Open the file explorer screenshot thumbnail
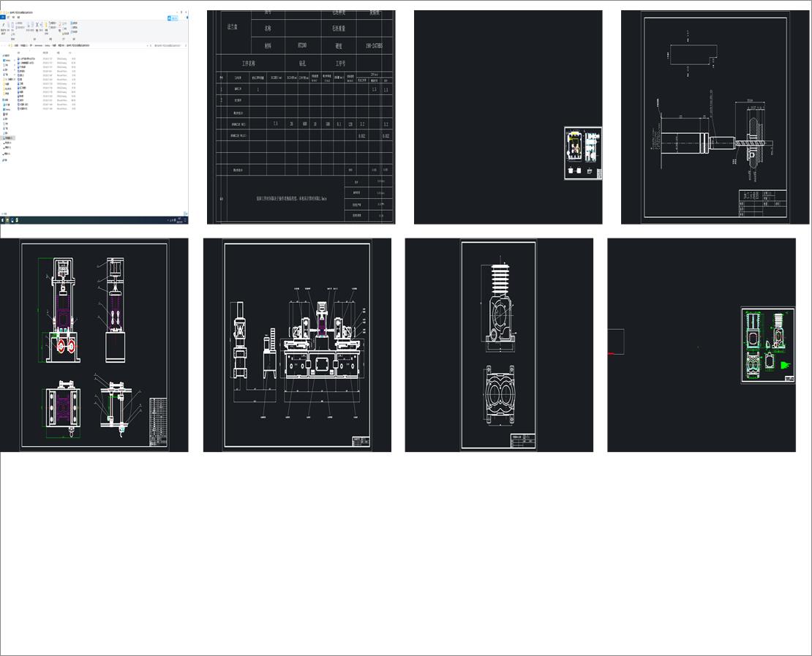 tap(94, 117)
